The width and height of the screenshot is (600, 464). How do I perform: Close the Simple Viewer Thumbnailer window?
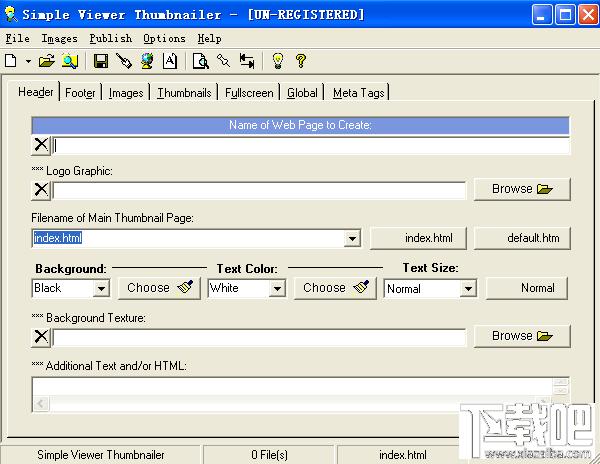[x=588, y=15]
